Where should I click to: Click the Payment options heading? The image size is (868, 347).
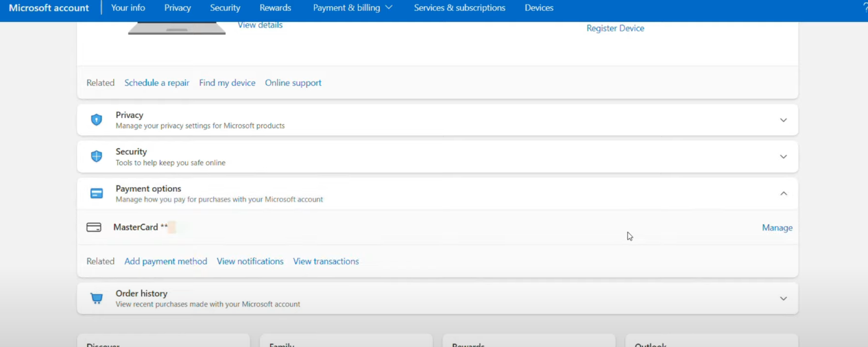(x=148, y=189)
